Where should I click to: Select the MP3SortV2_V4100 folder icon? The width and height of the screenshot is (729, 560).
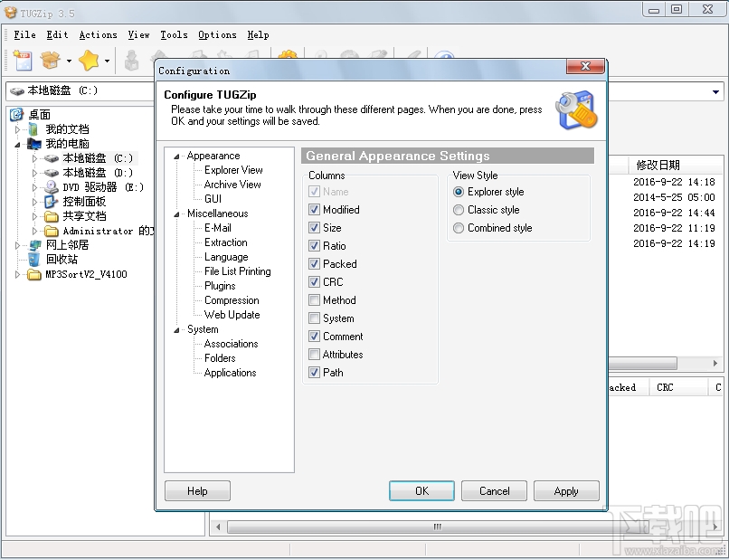click(x=34, y=274)
